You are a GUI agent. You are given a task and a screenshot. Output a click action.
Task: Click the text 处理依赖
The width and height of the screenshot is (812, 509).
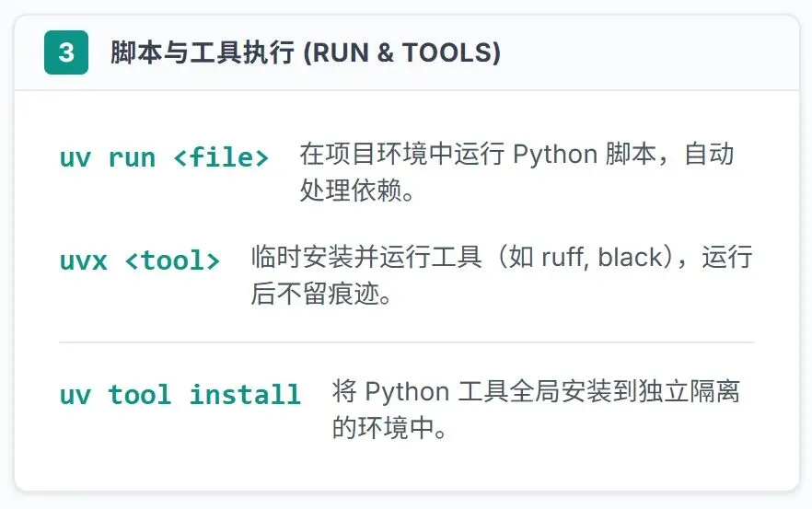(x=348, y=191)
